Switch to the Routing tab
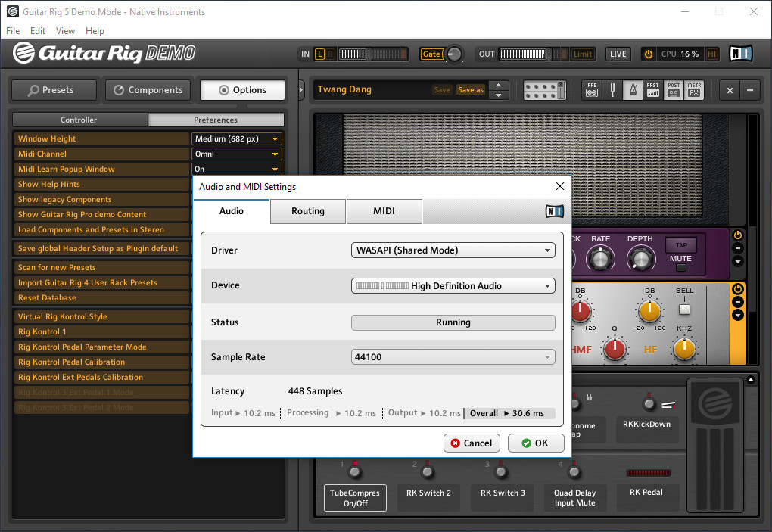This screenshot has width=772, height=532. (308, 211)
